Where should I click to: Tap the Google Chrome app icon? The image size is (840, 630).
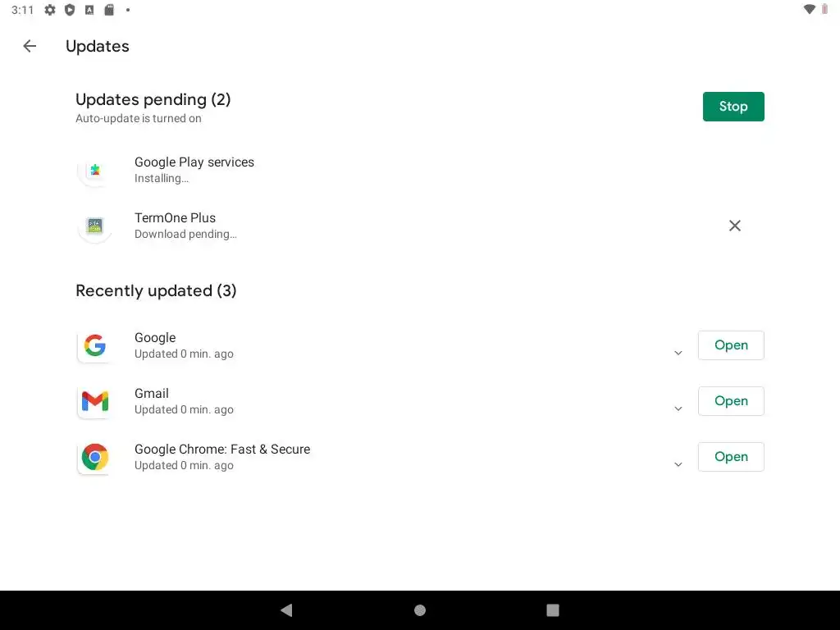[x=95, y=457]
